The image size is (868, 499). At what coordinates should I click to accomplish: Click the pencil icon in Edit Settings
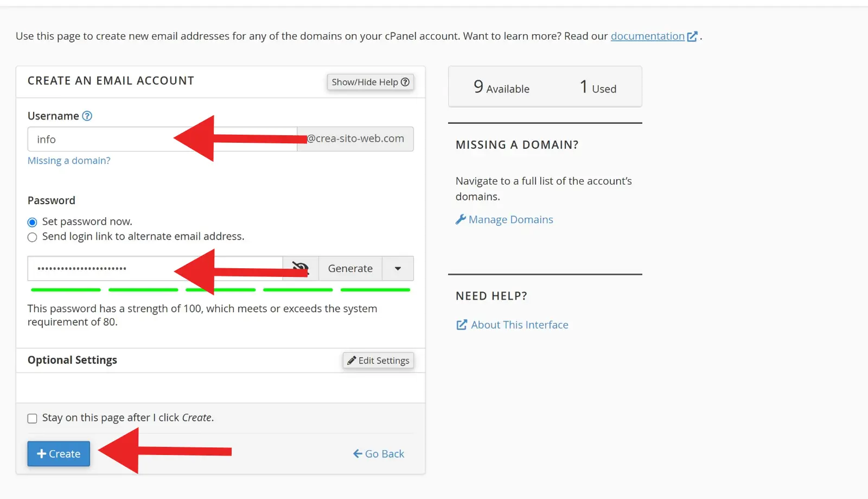pos(352,361)
